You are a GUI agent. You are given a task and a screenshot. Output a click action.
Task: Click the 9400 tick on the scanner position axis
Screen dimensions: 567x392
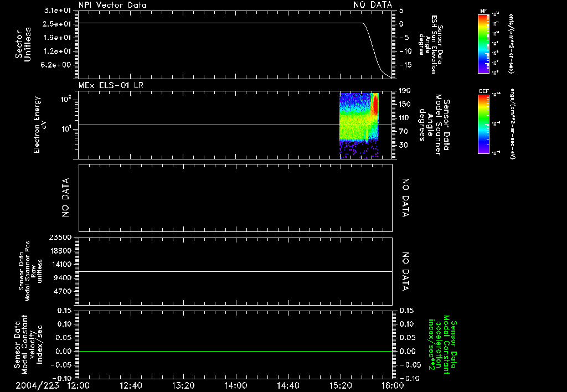pos(63,278)
